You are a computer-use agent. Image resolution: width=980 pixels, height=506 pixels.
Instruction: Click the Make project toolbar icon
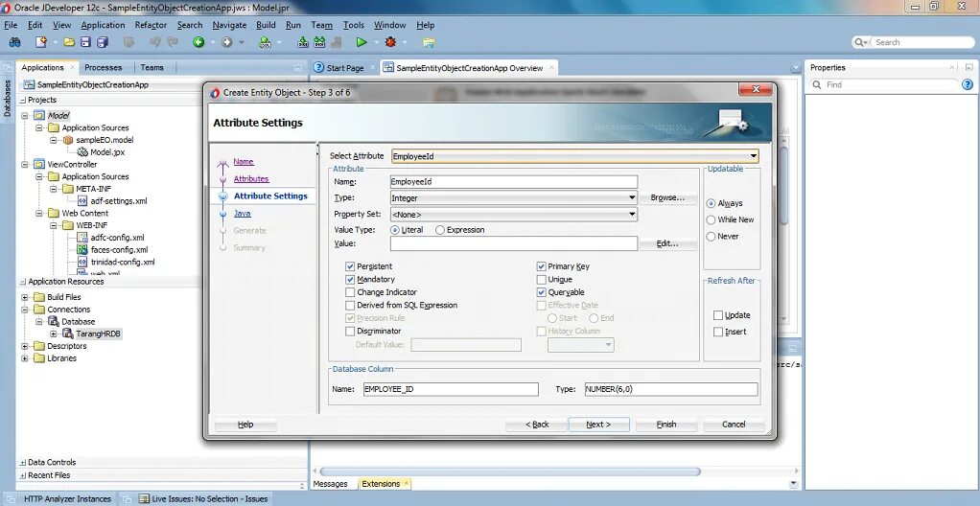click(x=303, y=42)
